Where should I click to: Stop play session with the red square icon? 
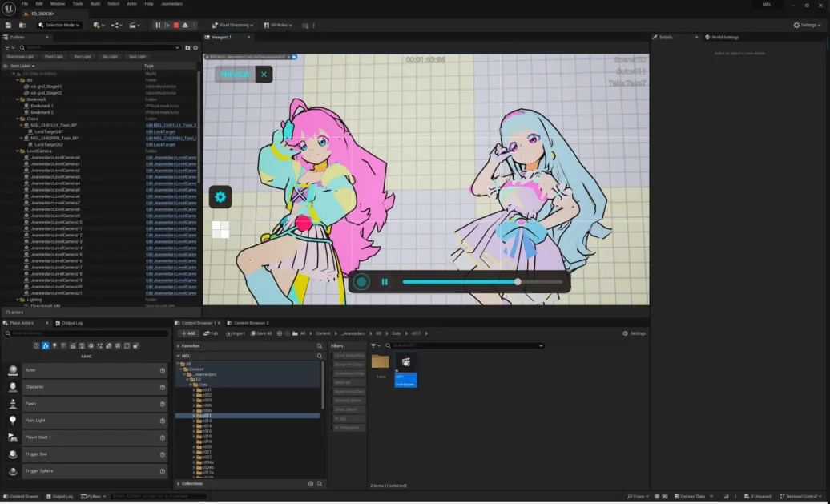pyautogui.click(x=176, y=25)
